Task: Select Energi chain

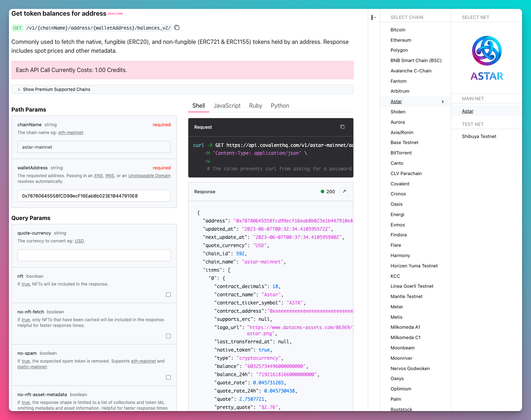Action: pyautogui.click(x=397, y=215)
